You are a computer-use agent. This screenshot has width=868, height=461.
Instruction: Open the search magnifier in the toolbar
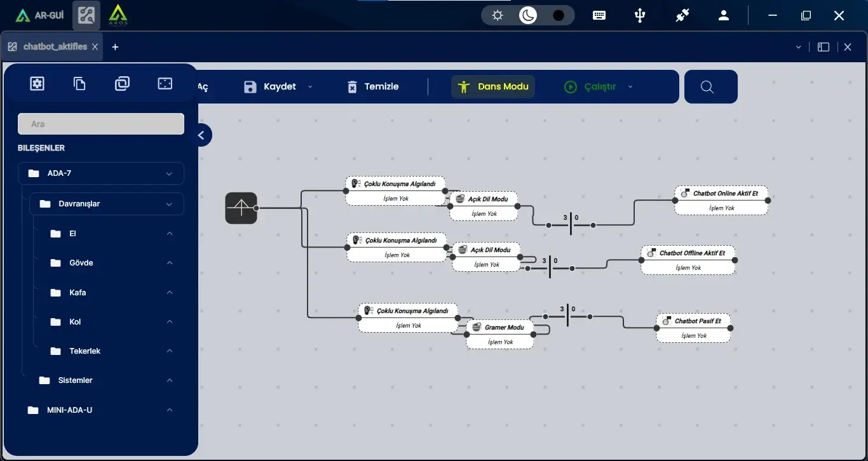(x=708, y=87)
